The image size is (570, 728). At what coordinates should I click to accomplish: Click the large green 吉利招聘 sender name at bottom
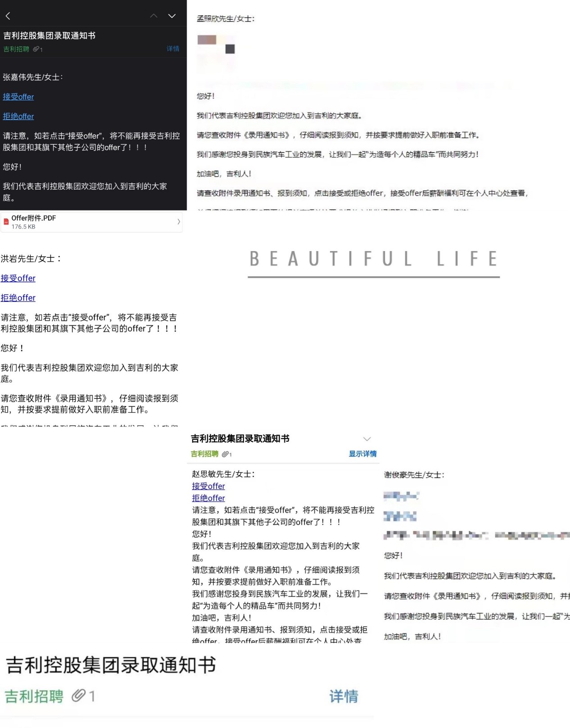[x=34, y=697]
